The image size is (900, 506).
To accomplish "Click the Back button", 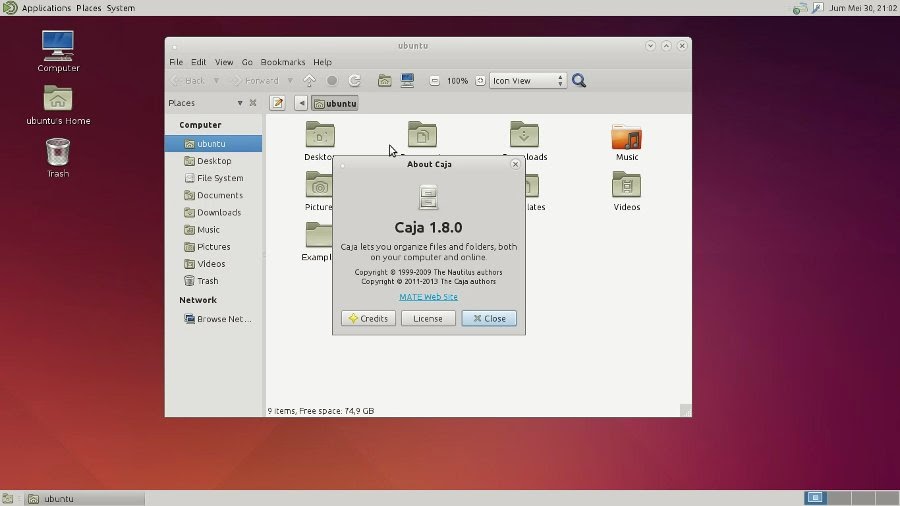I will pos(189,81).
